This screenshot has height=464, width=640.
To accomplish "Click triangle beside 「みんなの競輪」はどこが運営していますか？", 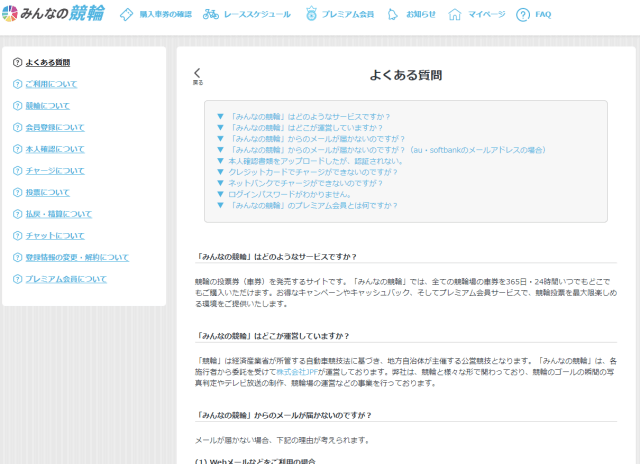I will [220, 128].
